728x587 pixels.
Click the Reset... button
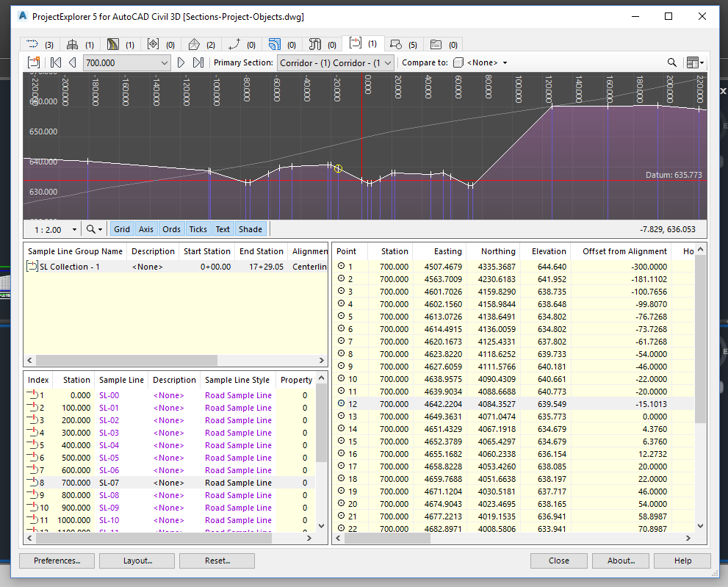tap(217, 561)
